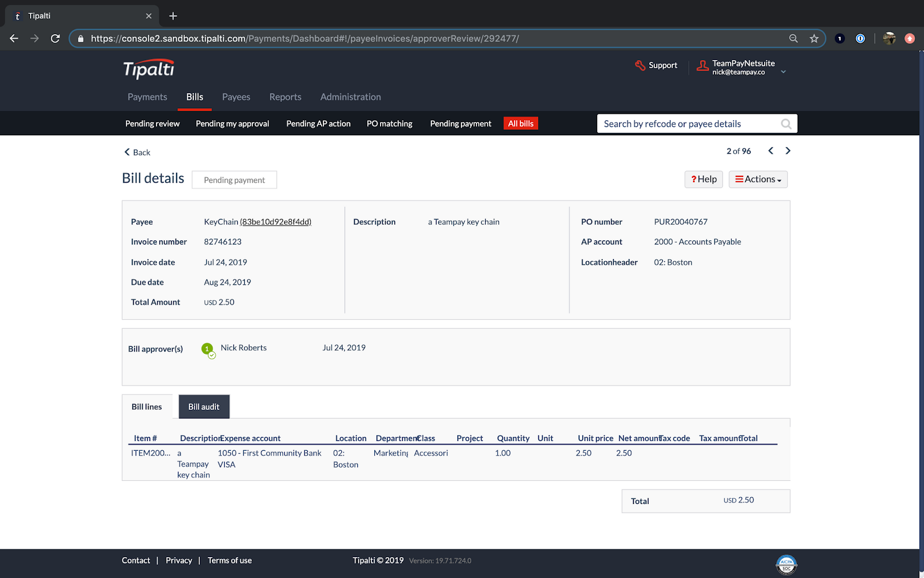Select the All bills tab
The width and height of the screenshot is (924, 578).
(520, 124)
